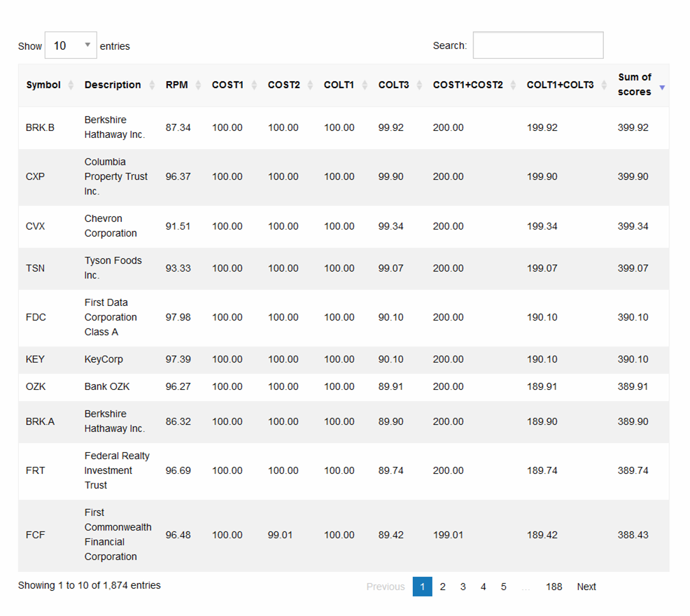Click RPM value 96.37
690x616 pixels.
[178, 176]
